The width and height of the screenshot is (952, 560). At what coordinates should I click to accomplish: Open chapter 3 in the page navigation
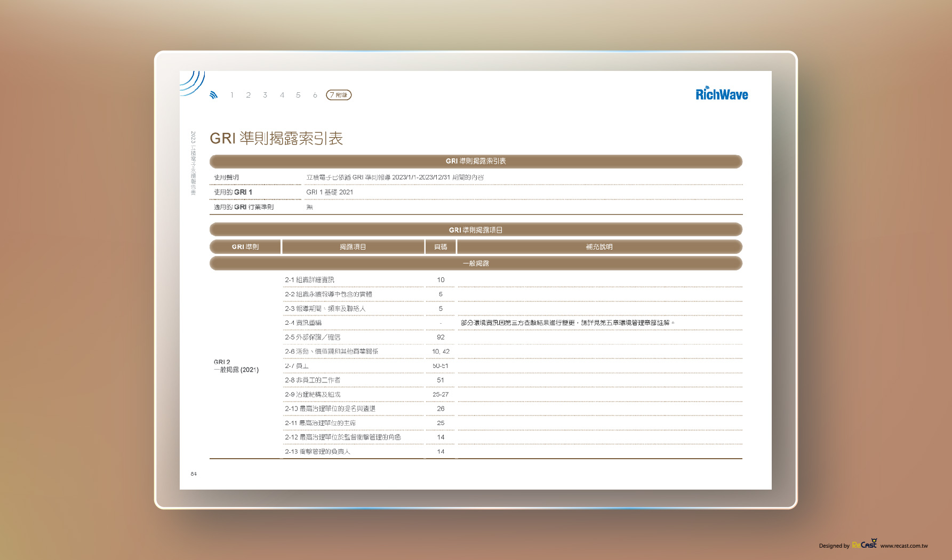tap(265, 95)
